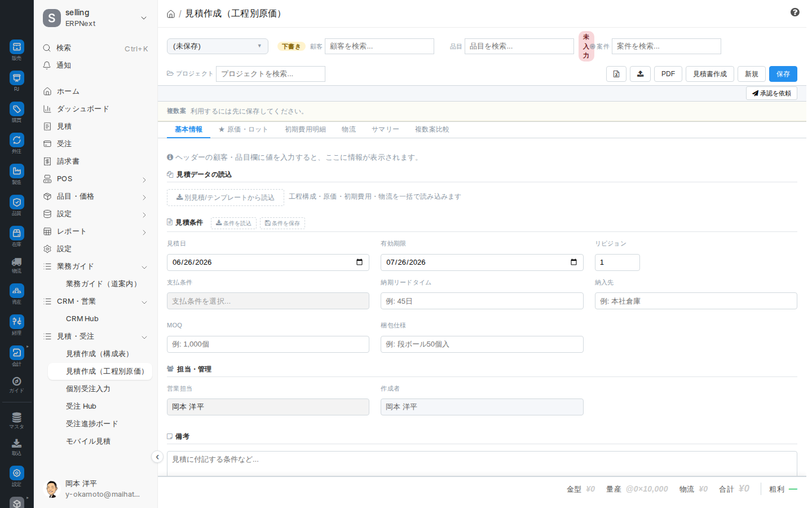The width and height of the screenshot is (812, 508).
Task: Open the calendar picker for 有効期限
Action: (573, 262)
